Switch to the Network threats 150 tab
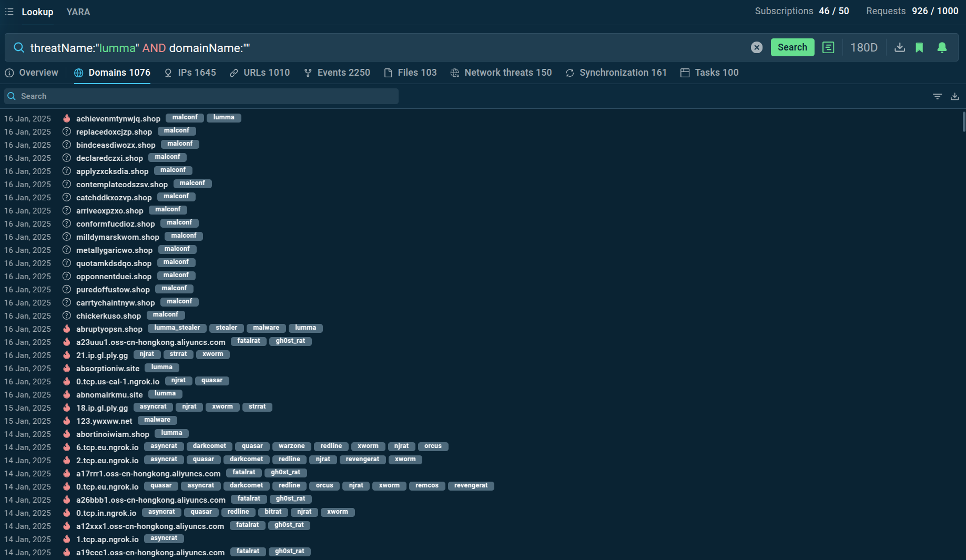 pyautogui.click(x=501, y=73)
